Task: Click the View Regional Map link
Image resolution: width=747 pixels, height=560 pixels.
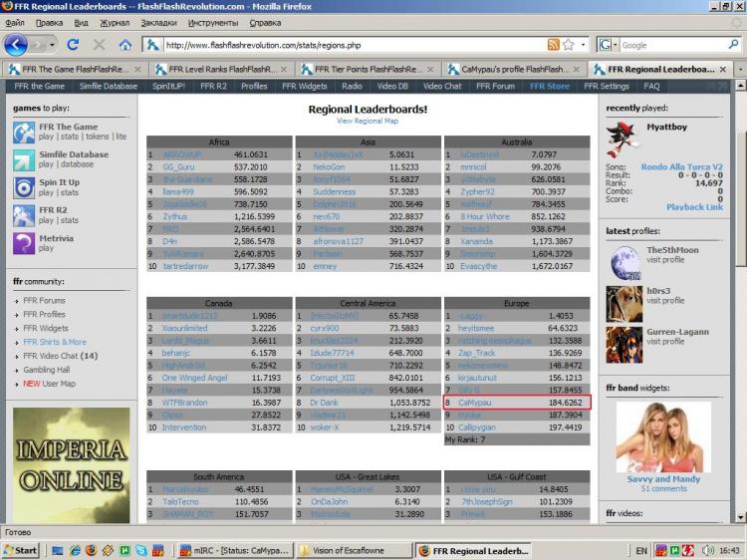Action: (x=367, y=121)
